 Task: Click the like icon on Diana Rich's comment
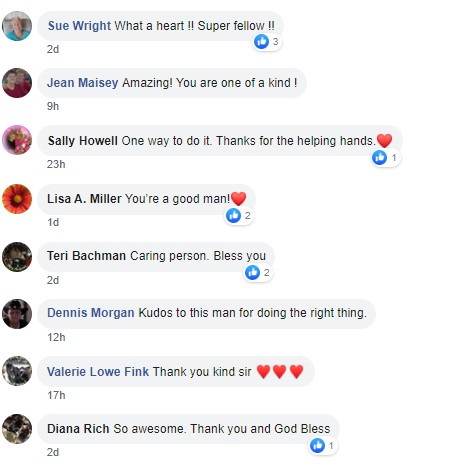click(317, 445)
